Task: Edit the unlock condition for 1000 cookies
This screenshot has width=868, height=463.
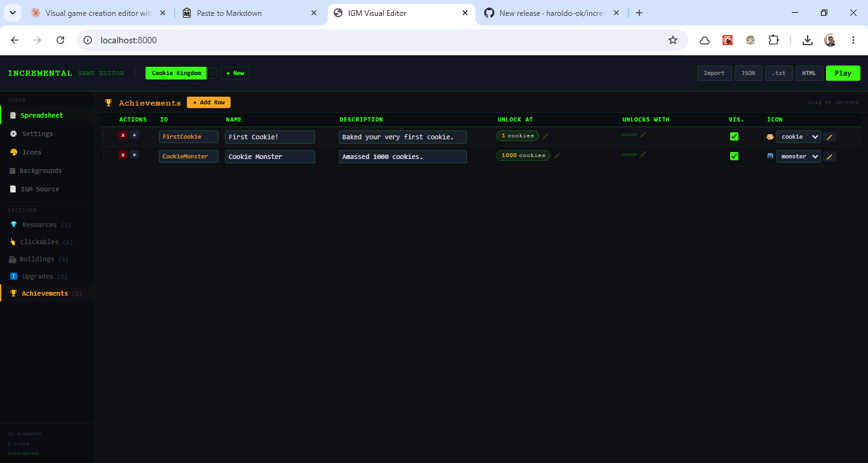Action: point(557,155)
